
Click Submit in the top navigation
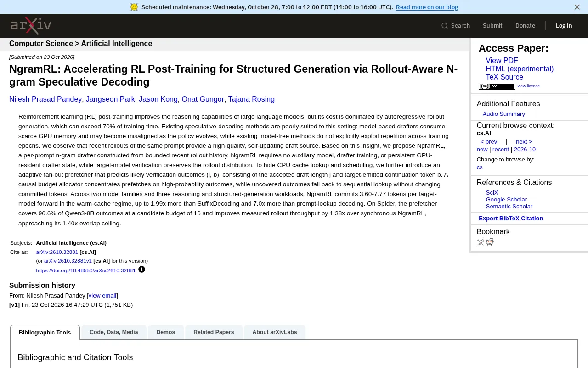tap(492, 26)
